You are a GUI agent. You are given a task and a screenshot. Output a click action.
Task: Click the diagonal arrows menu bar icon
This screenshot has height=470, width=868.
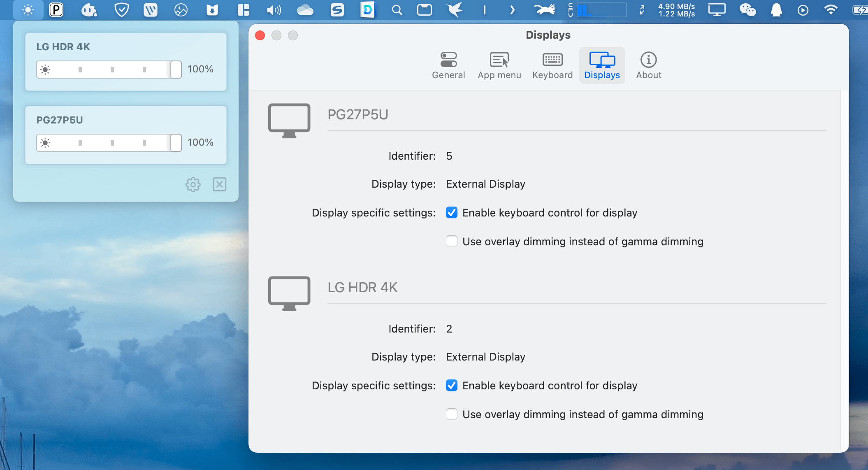click(x=642, y=10)
